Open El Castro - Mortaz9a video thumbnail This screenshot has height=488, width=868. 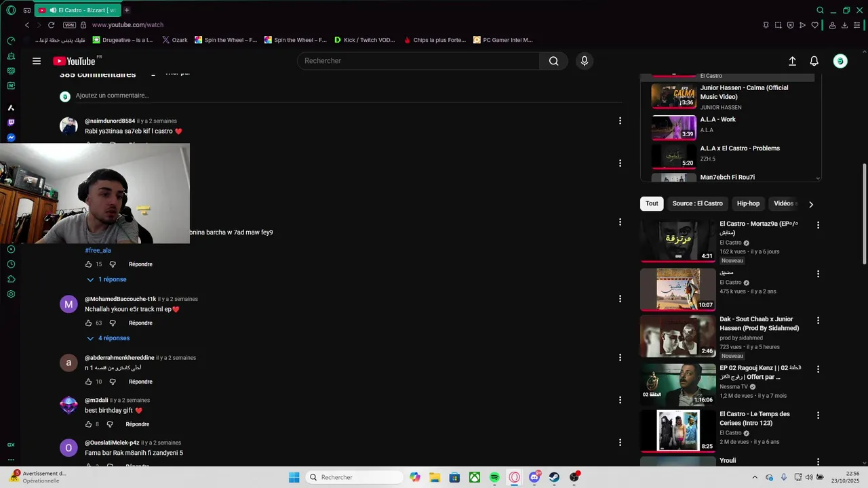tap(678, 241)
